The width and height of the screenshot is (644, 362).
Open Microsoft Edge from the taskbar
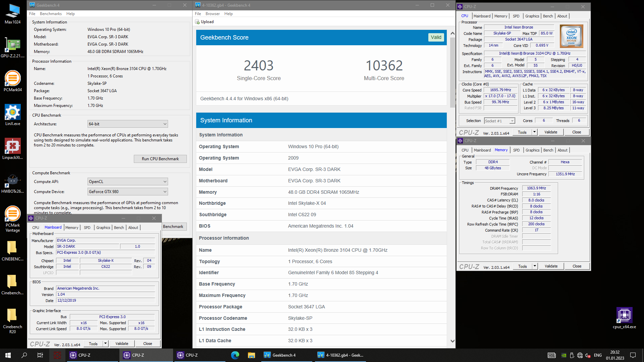point(235,355)
